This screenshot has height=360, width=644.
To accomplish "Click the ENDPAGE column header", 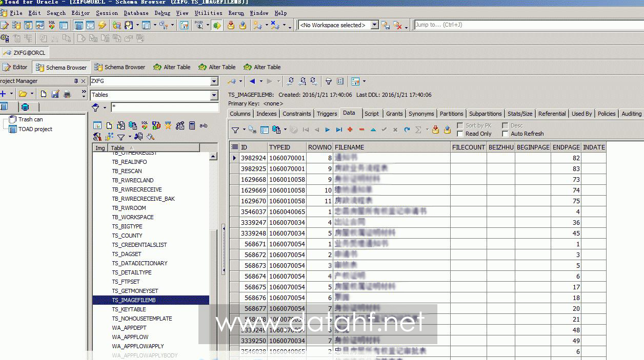I will 566,147.
